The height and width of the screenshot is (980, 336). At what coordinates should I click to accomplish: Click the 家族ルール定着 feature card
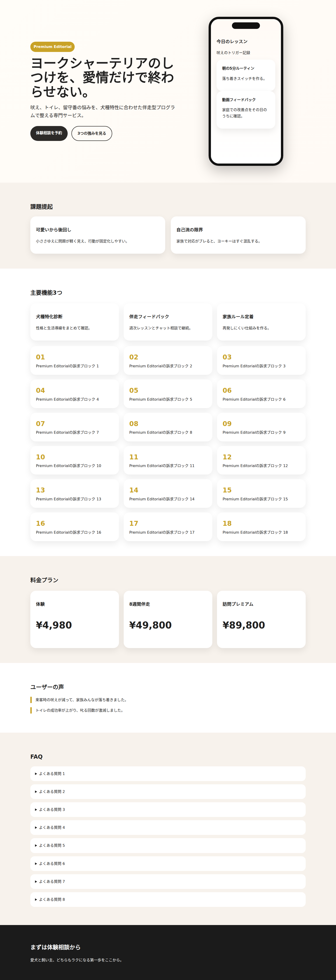[261, 322]
